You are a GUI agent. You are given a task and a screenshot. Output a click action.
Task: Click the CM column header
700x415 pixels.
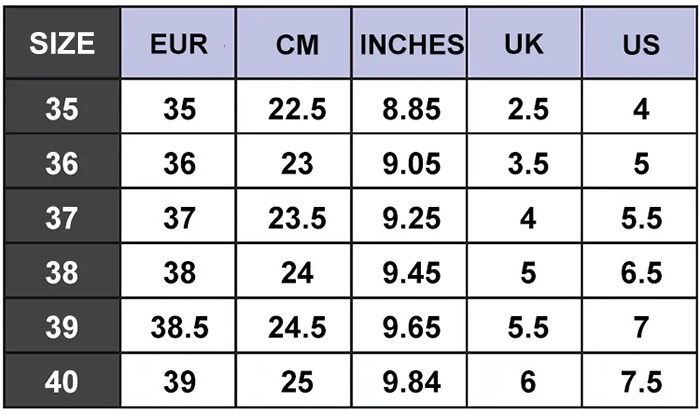pos(296,44)
